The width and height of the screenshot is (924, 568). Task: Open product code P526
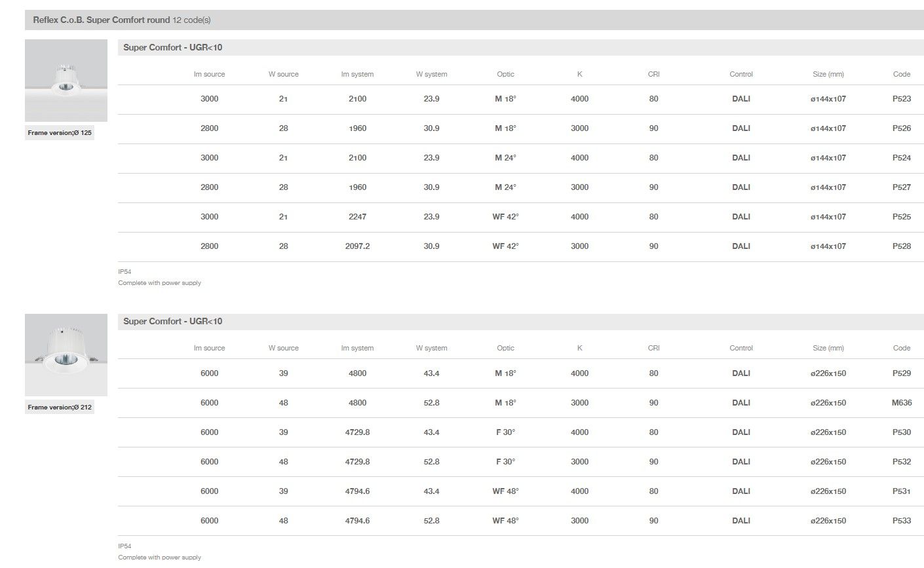tap(901, 128)
